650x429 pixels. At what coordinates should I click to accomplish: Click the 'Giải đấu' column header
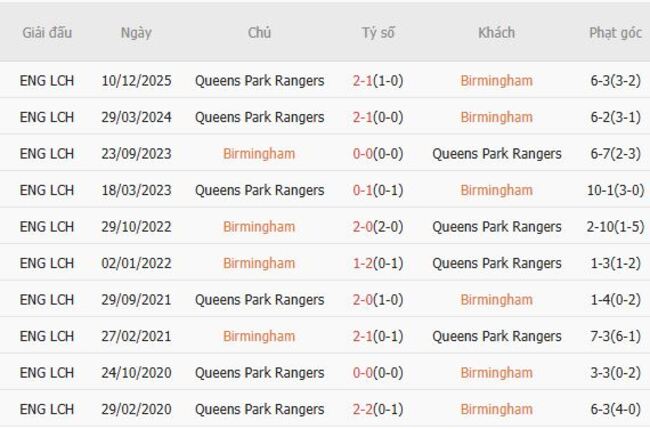tap(47, 32)
